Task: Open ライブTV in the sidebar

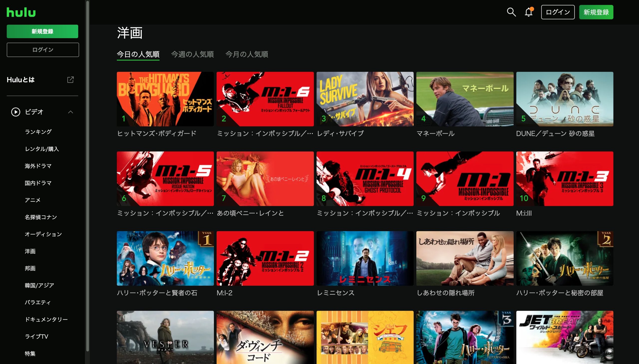Action: 36,337
